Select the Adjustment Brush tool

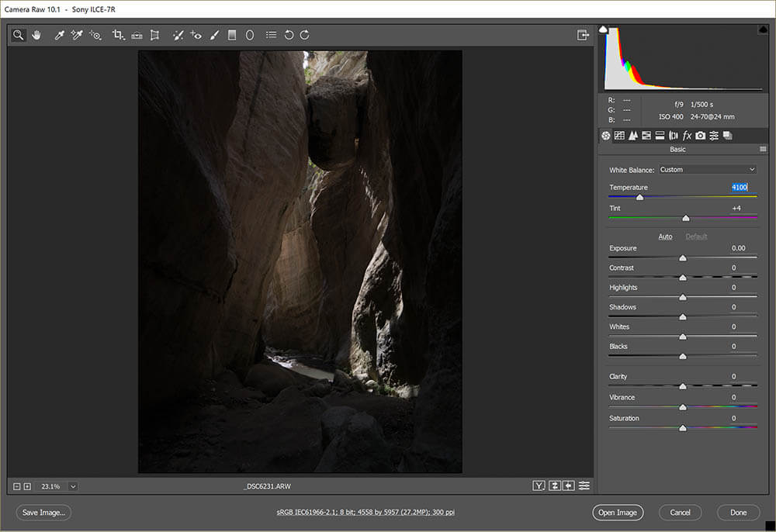pyautogui.click(x=214, y=34)
